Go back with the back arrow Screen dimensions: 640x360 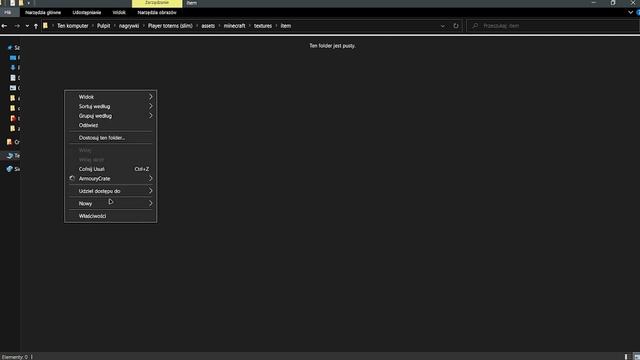[x=4, y=26]
